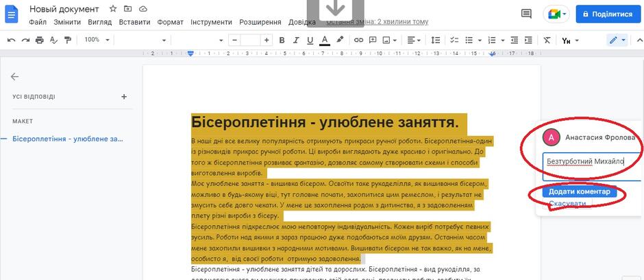Jump to outline heading Бісероплетіння
The height and width of the screenshot is (280, 644).
(x=68, y=139)
